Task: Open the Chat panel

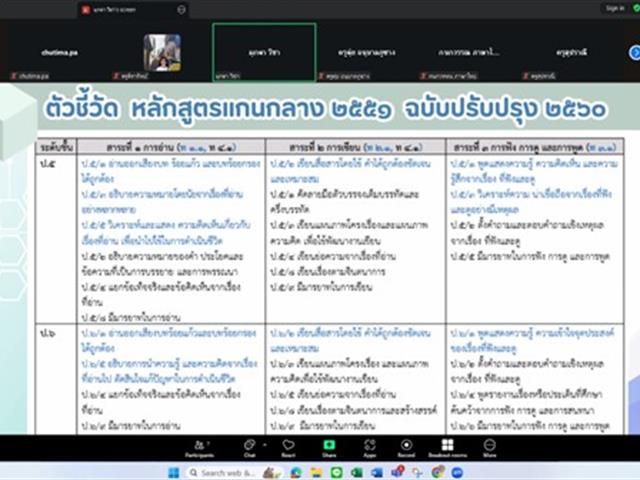Action: [x=249, y=447]
